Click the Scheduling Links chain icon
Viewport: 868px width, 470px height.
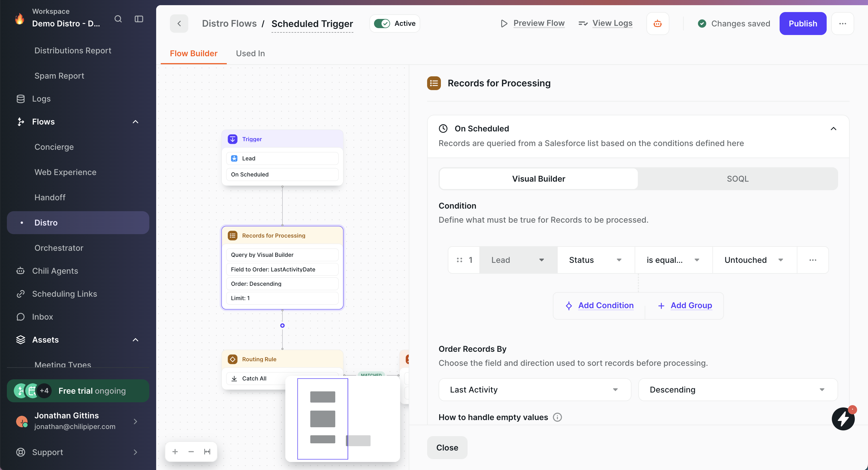21,294
